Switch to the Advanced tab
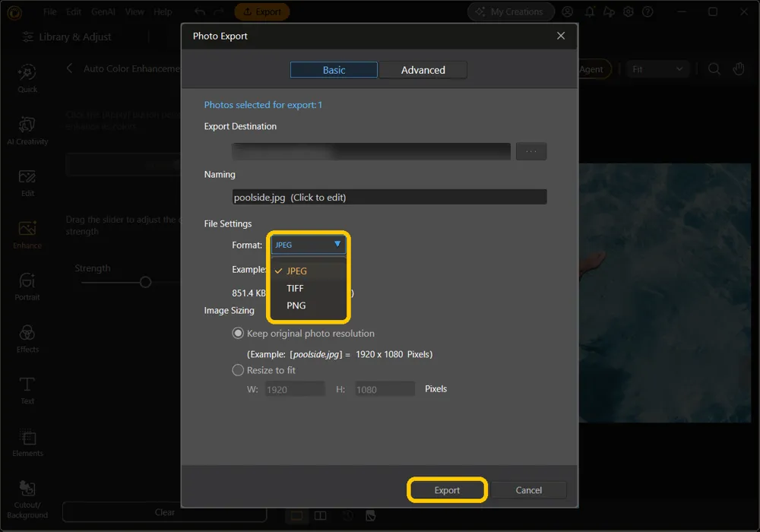The height and width of the screenshot is (532, 760). click(x=423, y=70)
